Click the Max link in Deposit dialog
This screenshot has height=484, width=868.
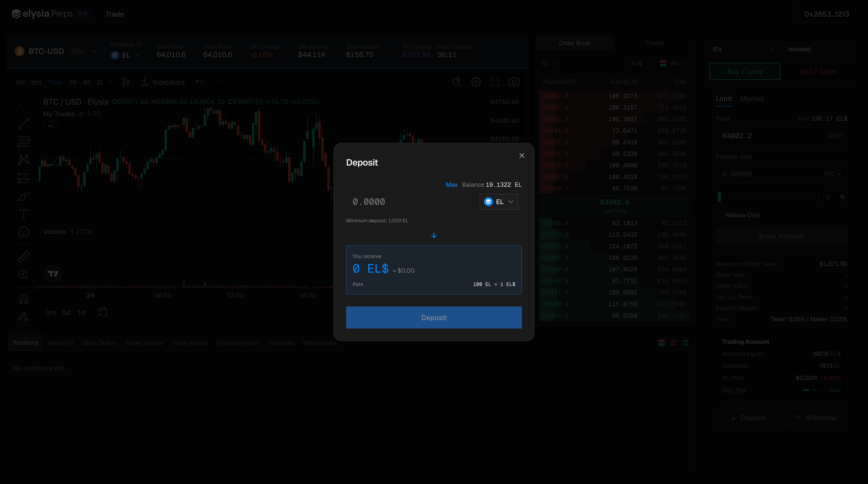pos(452,185)
